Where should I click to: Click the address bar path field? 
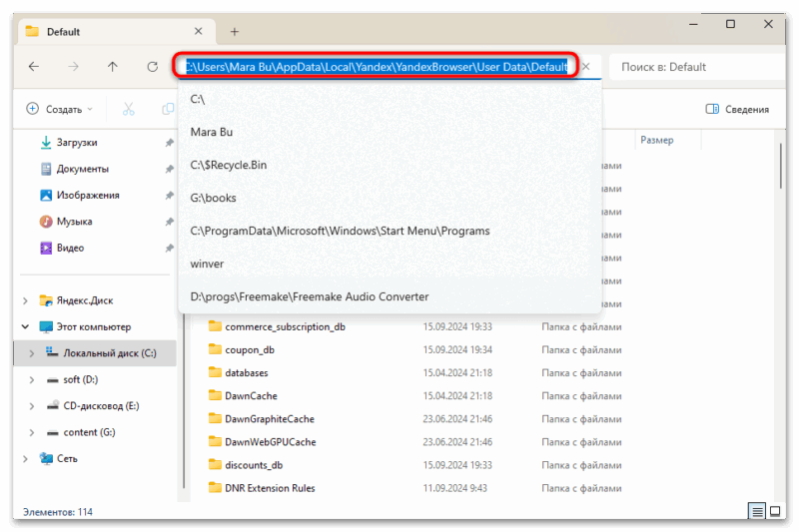(x=377, y=67)
